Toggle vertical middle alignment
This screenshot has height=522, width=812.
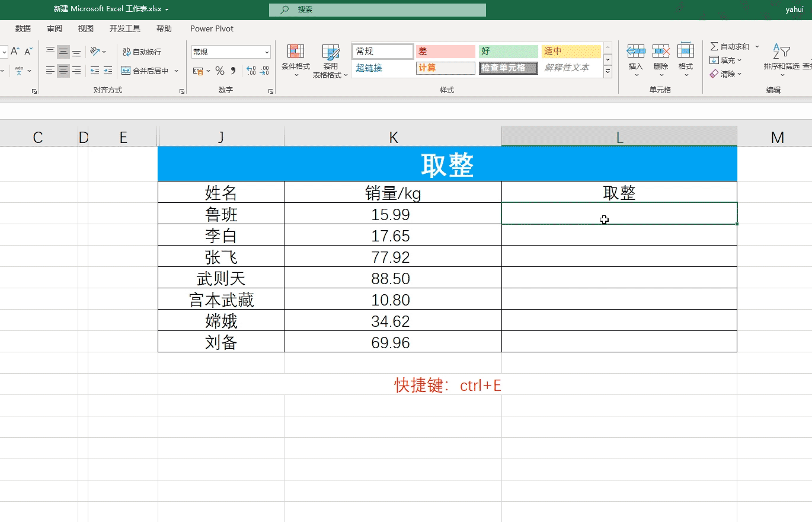coord(63,52)
